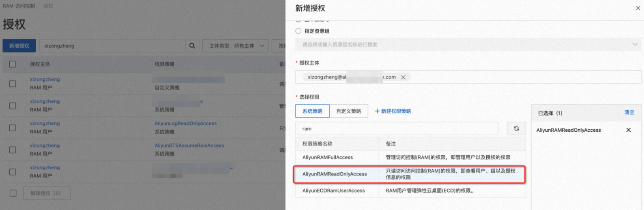This screenshot has height=210, width=644.
Task: Click the 清空 link
Action: click(x=629, y=113)
